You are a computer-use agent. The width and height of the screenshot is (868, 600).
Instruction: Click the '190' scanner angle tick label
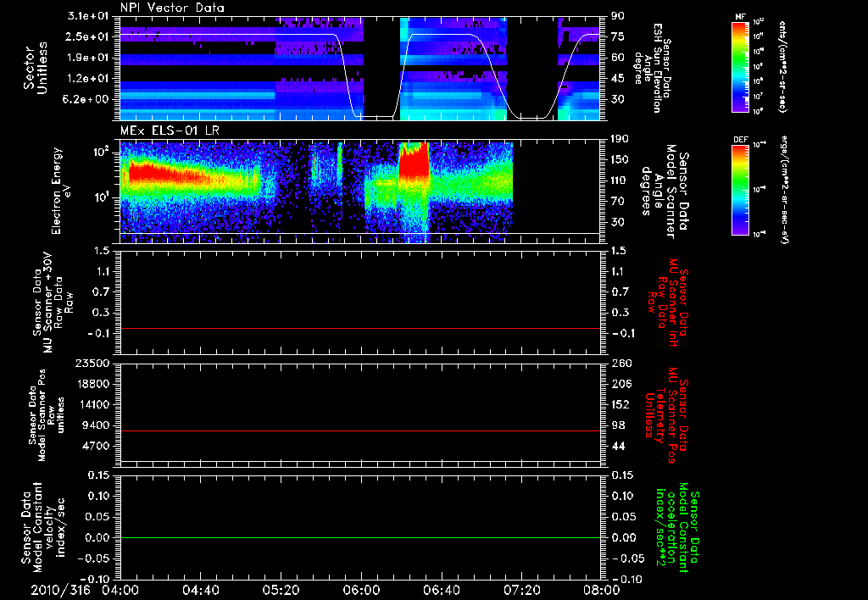pyautogui.click(x=620, y=139)
